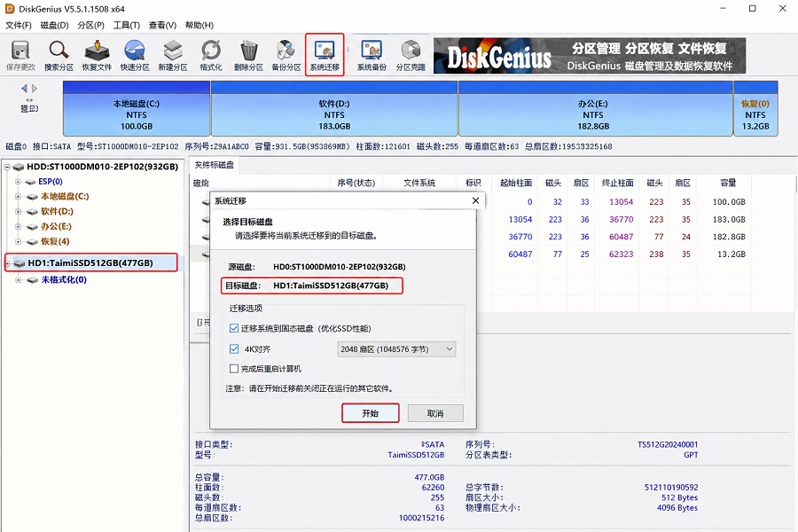
Task: Expand the 办公(E:) tree node
Action: [19, 227]
